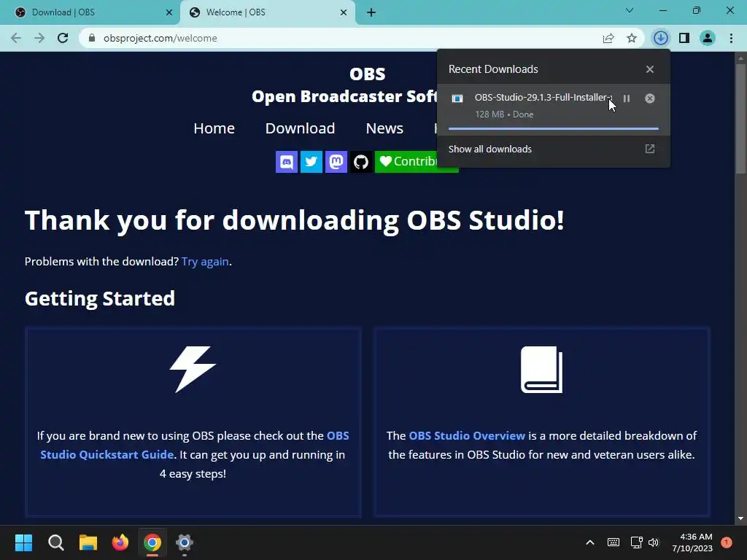Open a new browser tab

tap(371, 12)
